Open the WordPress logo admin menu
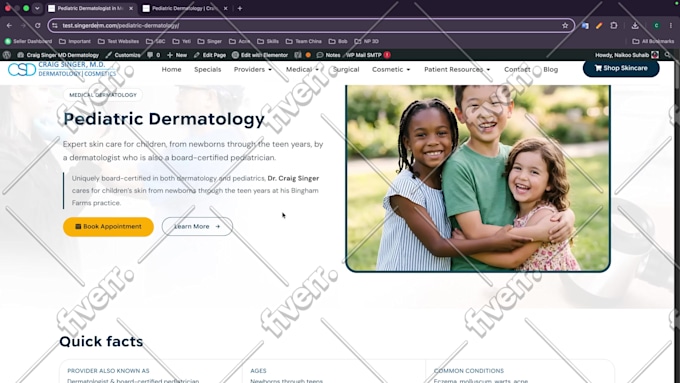Screen dimensions: 680x383 point(7,55)
